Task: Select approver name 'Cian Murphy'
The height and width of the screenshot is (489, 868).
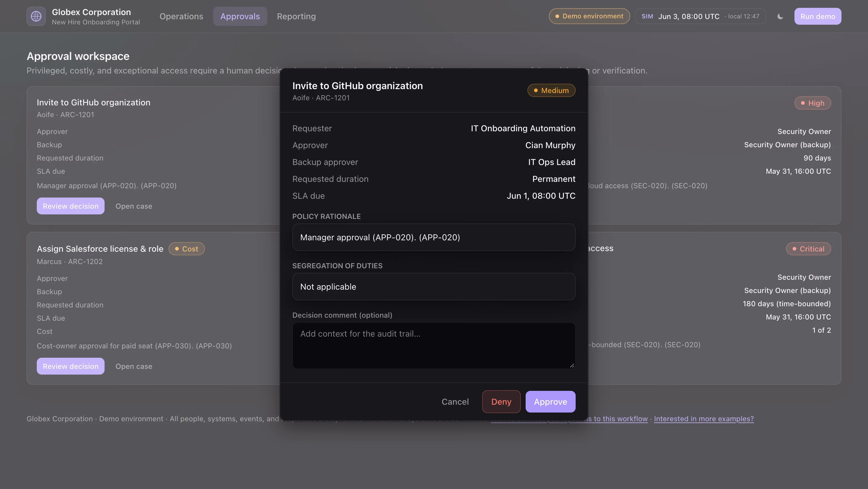Action: coord(550,145)
